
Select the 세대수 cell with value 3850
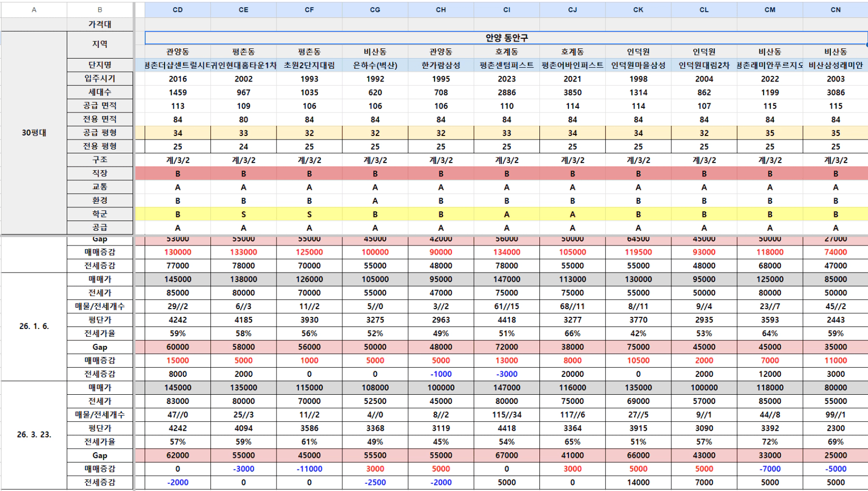tap(572, 93)
